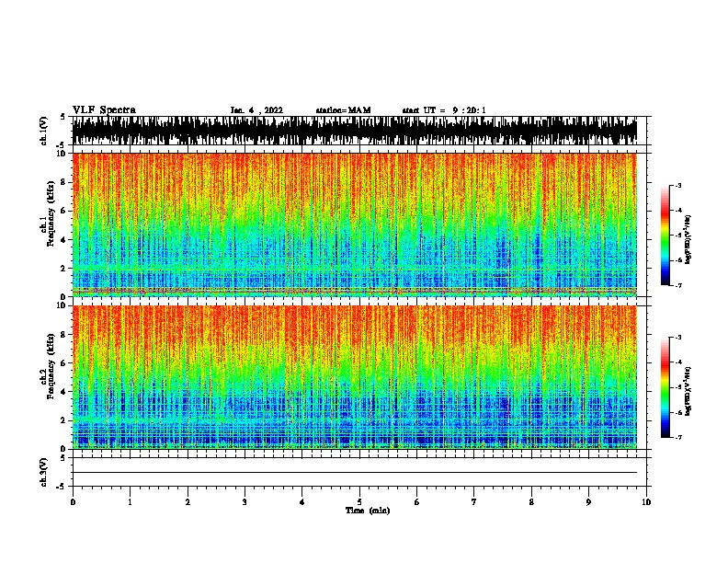Click the ch.1 spectrogram plot area

coord(354,224)
